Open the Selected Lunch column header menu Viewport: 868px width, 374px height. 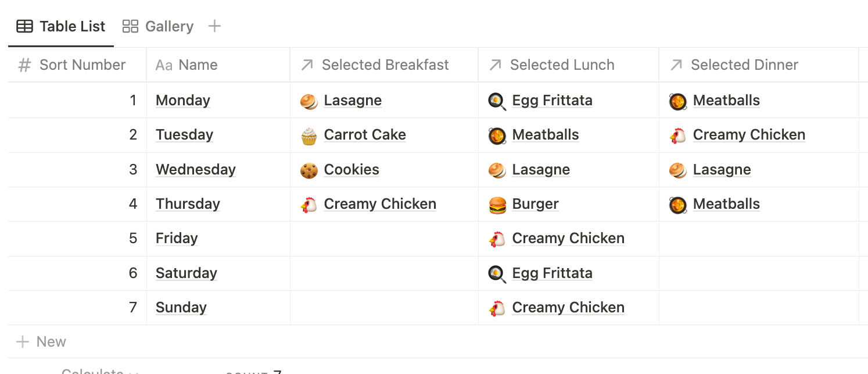coord(562,65)
